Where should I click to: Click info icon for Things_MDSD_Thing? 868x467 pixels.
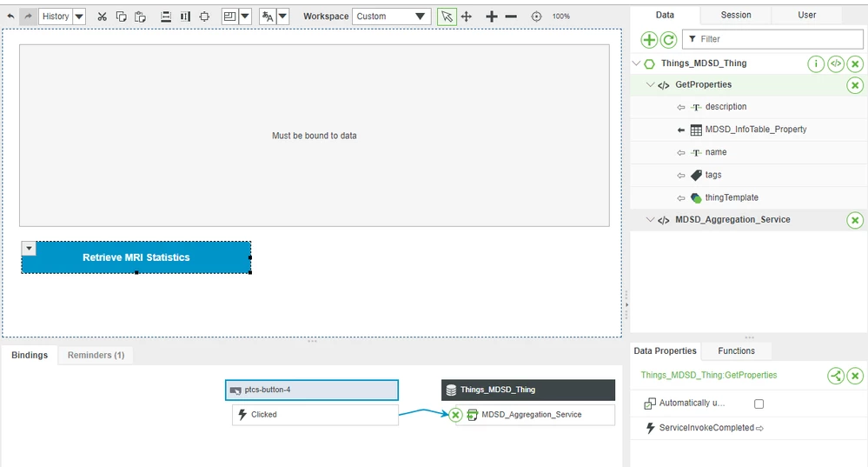click(x=815, y=64)
